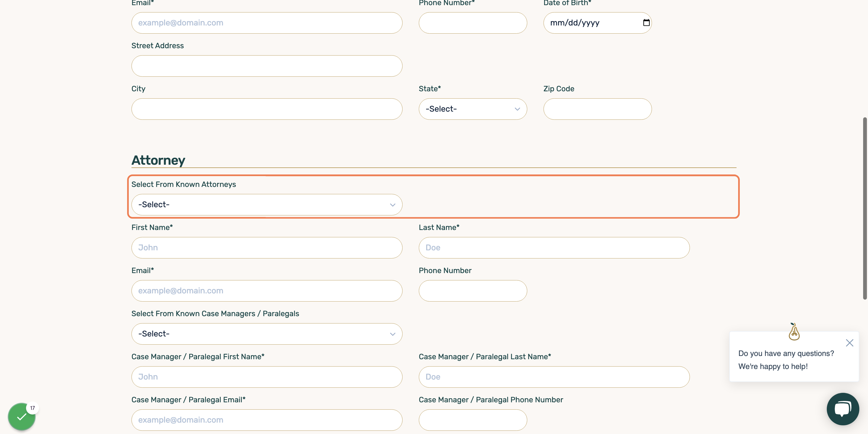Click the client Phone Number field at the top
This screenshot has height=434, width=868.
472,23
